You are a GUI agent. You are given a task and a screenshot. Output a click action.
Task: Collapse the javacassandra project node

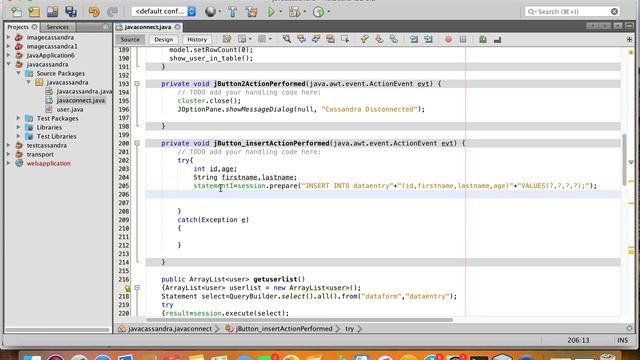[9, 64]
